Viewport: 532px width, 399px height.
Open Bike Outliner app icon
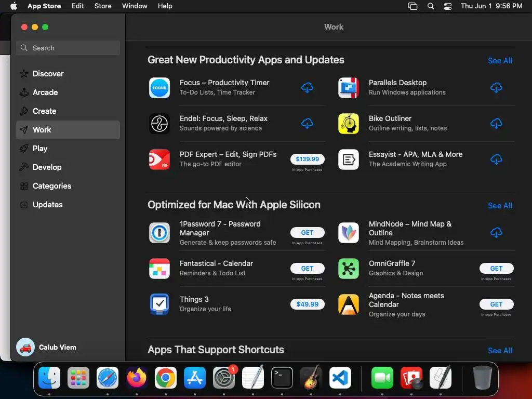(349, 124)
